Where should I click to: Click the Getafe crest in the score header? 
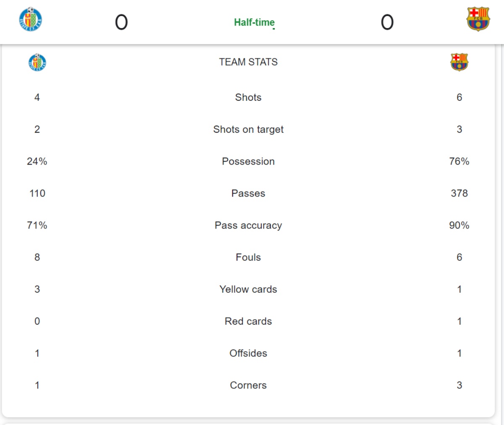pyautogui.click(x=31, y=19)
